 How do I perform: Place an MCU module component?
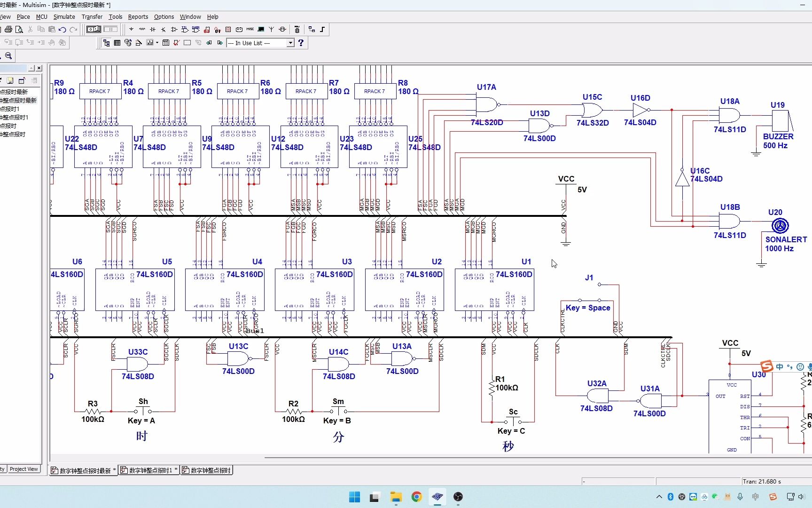(297, 29)
